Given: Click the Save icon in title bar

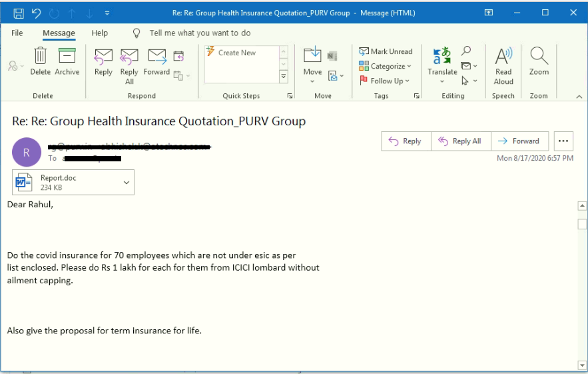Looking at the screenshot, I should [19, 13].
